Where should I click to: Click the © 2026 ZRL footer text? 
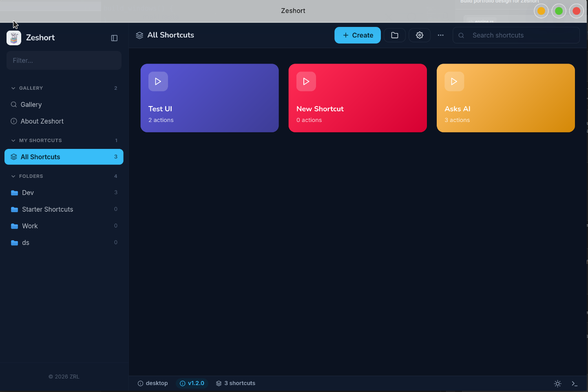64,376
